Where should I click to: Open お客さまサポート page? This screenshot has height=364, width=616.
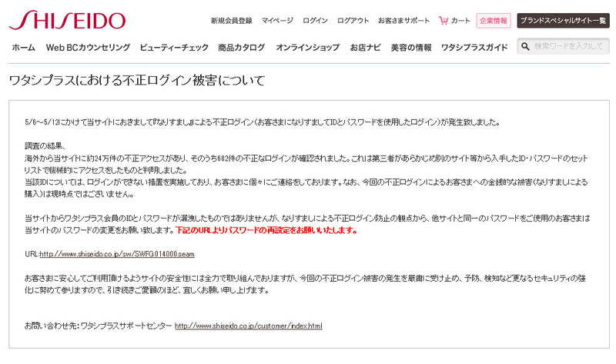tap(403, 21)
